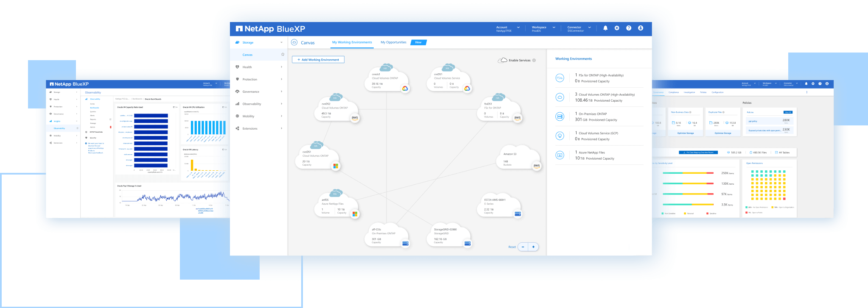Open Investigation tab in right window
This screenshot has height=308, width=868.
tap(689, 92)
